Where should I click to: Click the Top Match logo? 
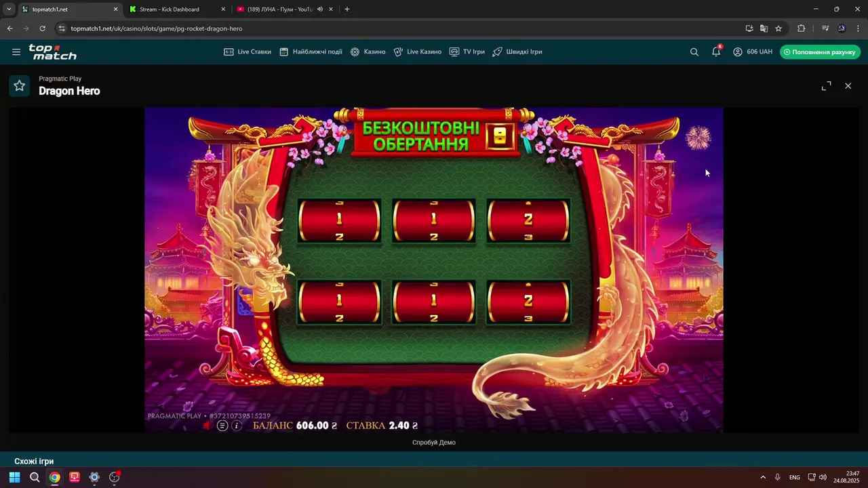(x=53, y=52)
